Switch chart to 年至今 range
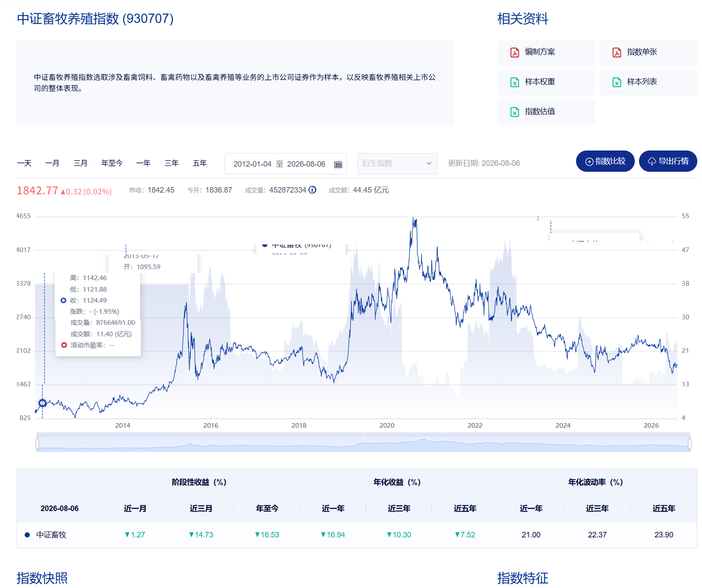Screen dimensions: 702x588 112,163
